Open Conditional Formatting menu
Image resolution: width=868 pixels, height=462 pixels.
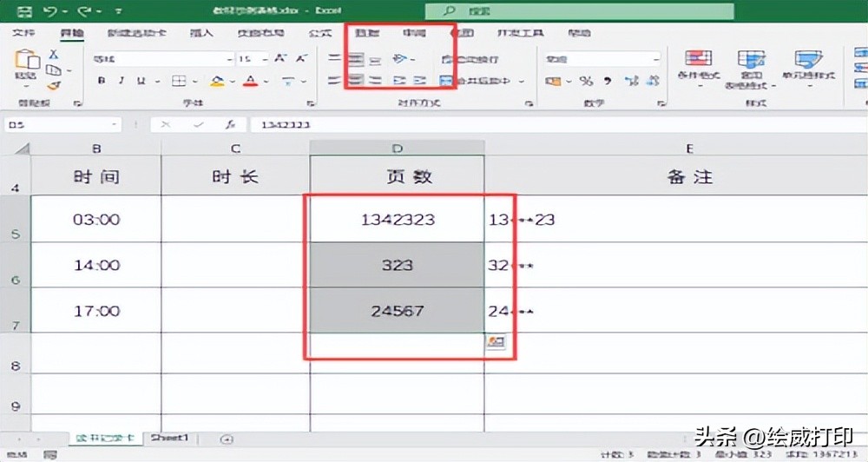699,68
